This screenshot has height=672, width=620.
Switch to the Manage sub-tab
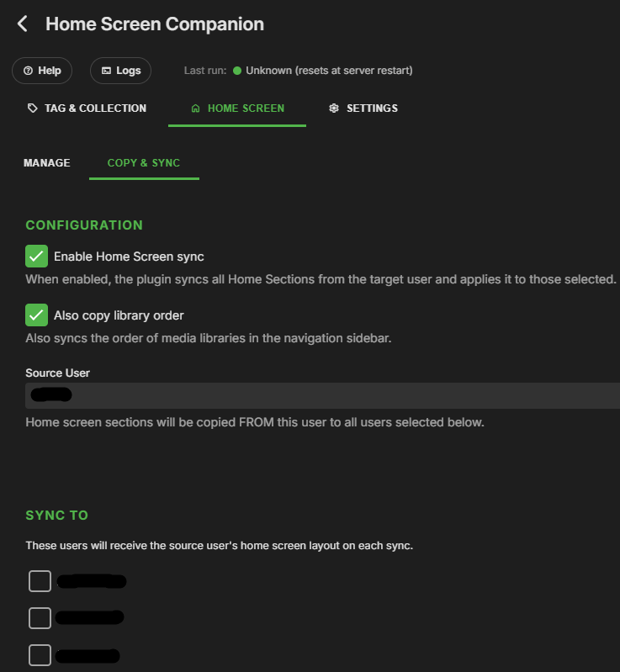47,163
